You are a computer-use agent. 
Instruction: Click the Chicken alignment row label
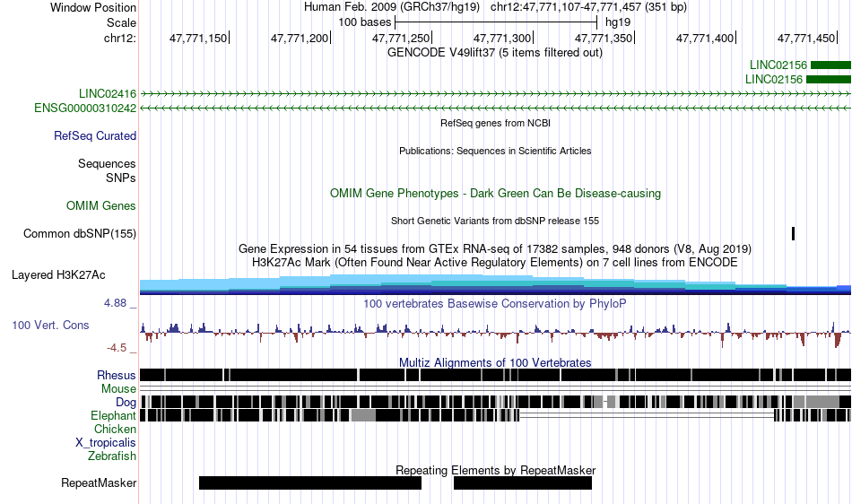pos(115,429)
